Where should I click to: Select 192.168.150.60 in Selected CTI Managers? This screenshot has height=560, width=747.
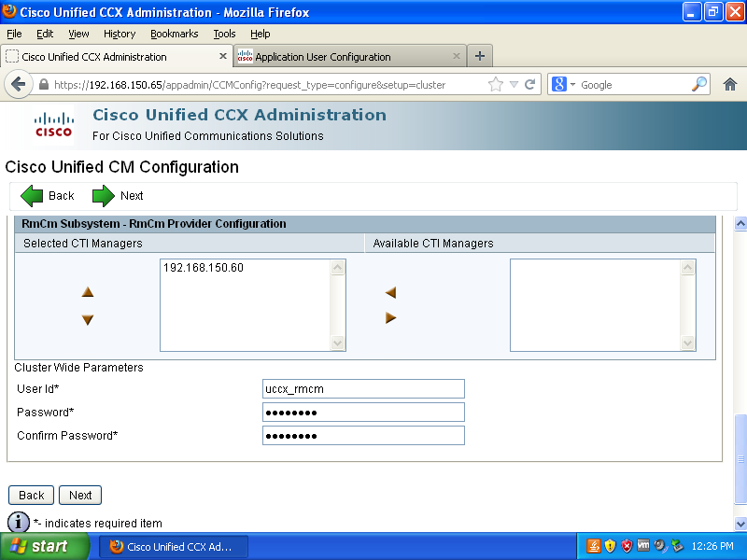(x=204, y=268)
